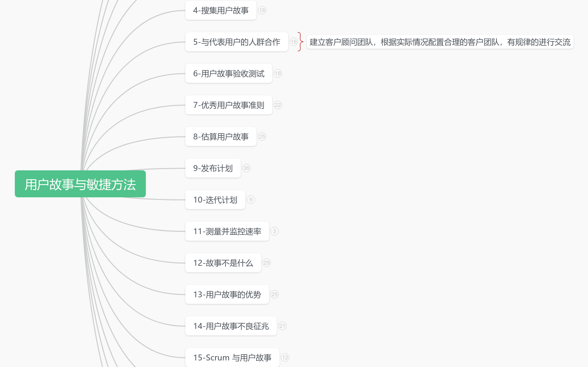Viewport: 588px width, 367px height.
Task: Select the 5-与代表用户的人群合作 node
Action: point(236,42)
